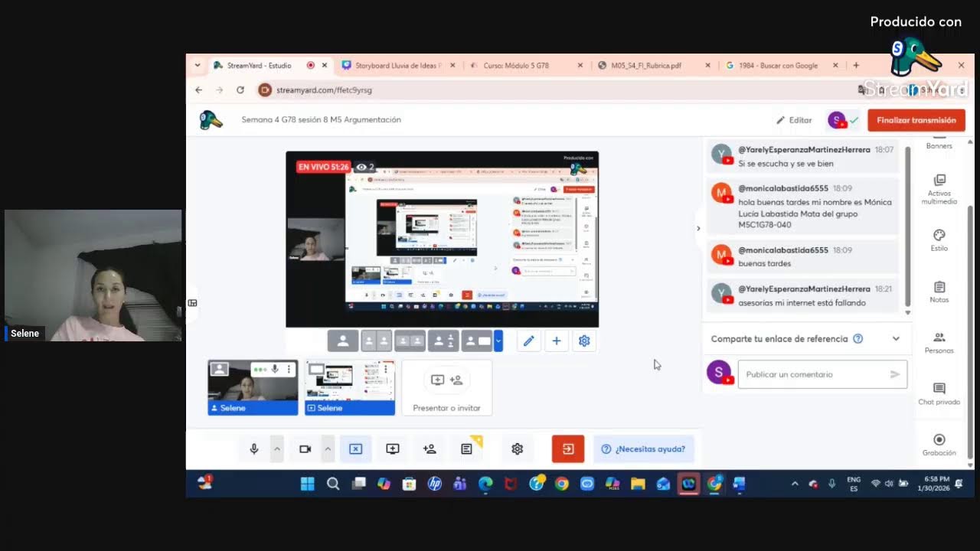Click the ¿Necesitas ayuda? button
The width and height of the screenshot is (980, 551).
click(644, 449)
